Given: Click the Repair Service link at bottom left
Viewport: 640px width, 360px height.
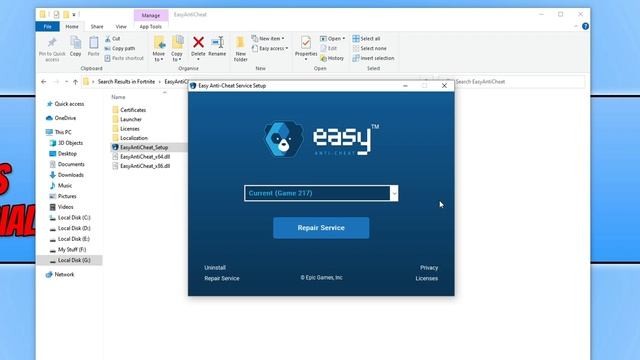Looking at the screenshot, I should pyautogui.click(x=222, y=278).
